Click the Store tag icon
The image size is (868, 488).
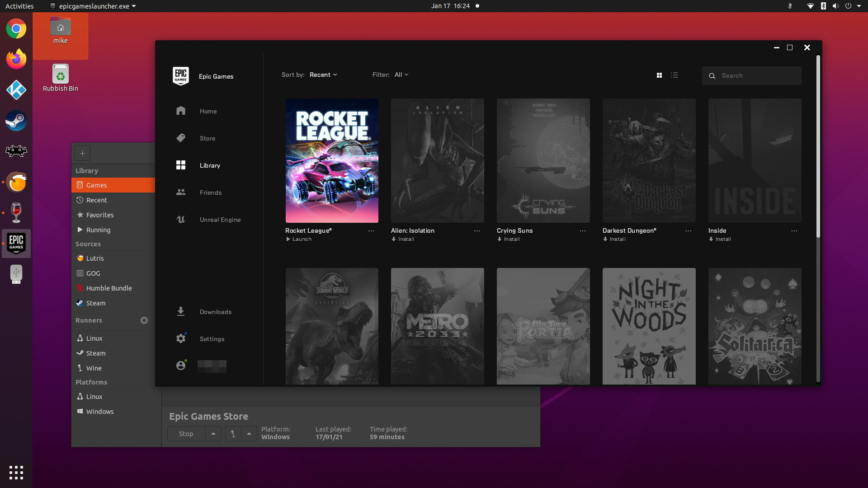[181, 138]
